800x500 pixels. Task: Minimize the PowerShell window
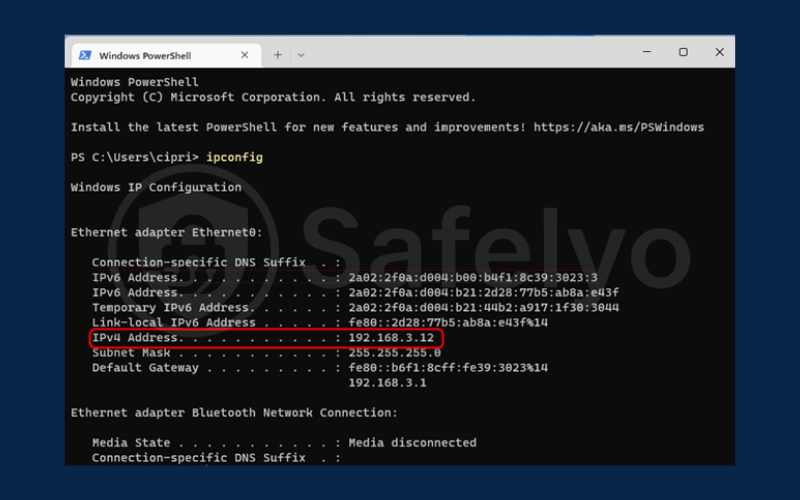pyautogui.click(x=647, y=52)
